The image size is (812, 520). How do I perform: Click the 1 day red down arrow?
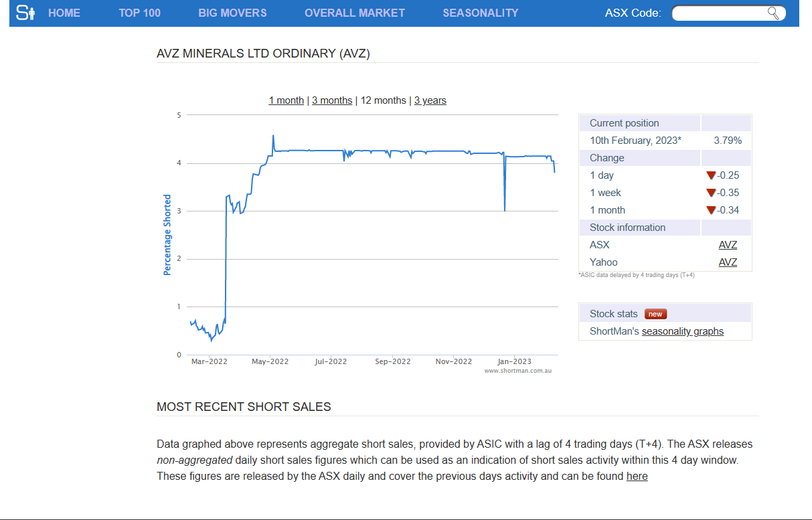click(711, 175)
